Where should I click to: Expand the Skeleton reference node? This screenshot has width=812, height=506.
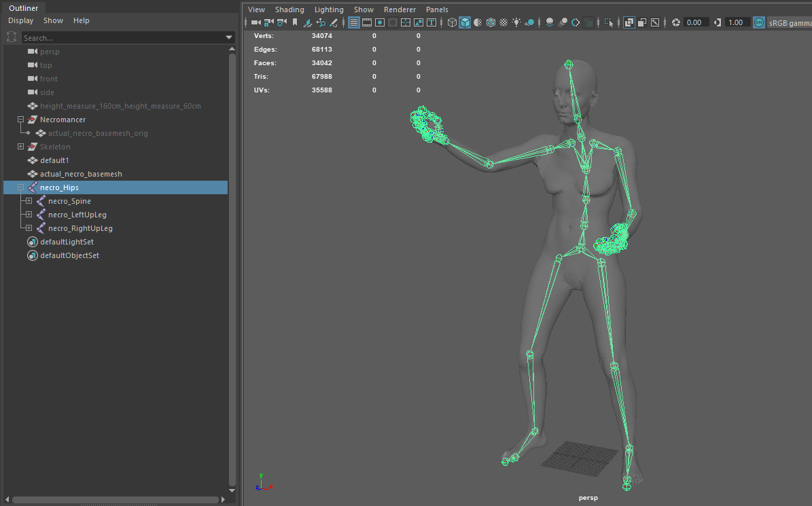(20, 147)
